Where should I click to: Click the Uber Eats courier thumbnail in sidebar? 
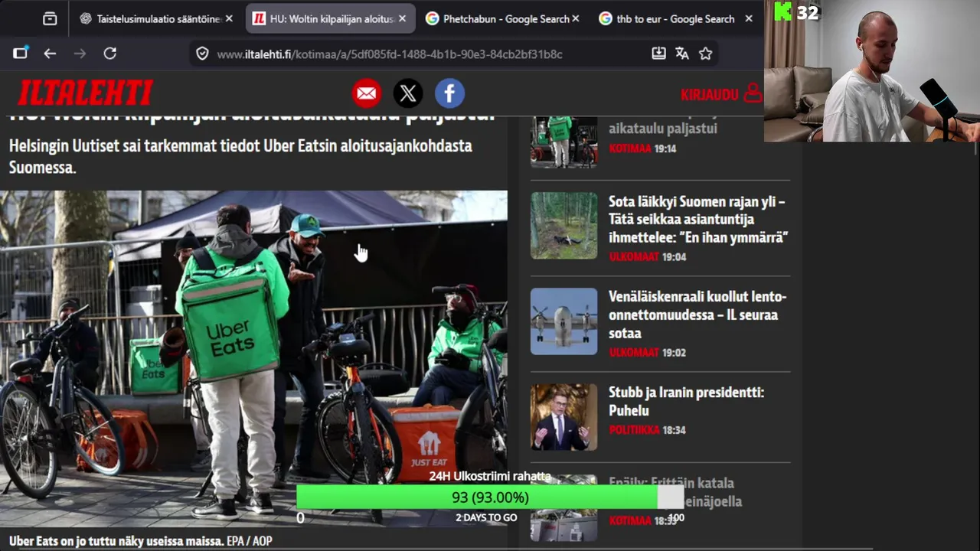[x=564, y=142]
